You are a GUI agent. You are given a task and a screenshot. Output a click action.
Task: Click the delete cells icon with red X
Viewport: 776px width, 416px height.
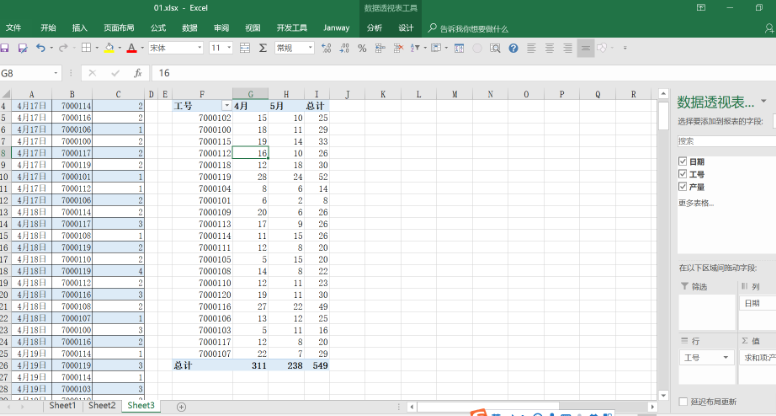[398, 48]
